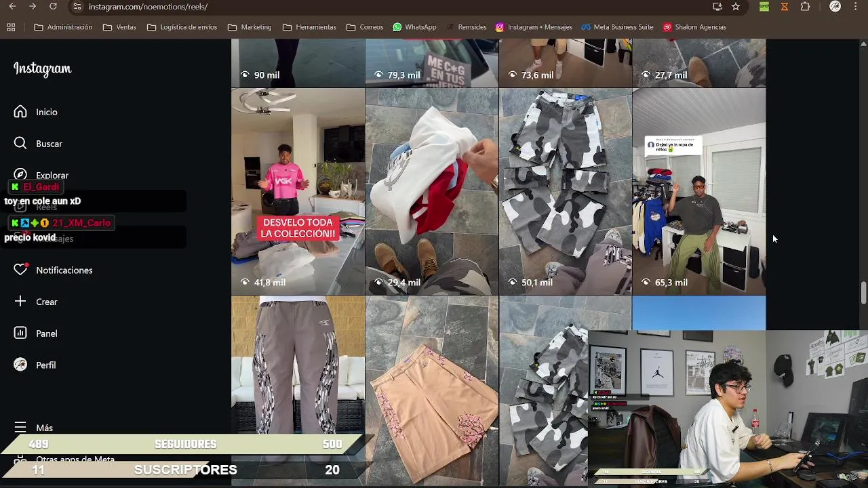Image resolution: width=868 pixels, height=488 pixels.
Task: Open the Chrome profile avatar
Action: coord(835,7)
